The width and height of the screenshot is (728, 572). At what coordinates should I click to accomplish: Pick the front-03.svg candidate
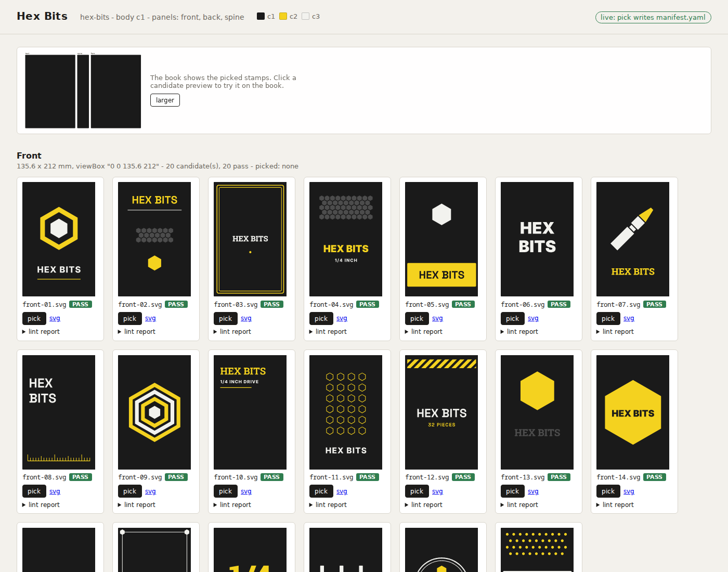(x=226, y=319)
